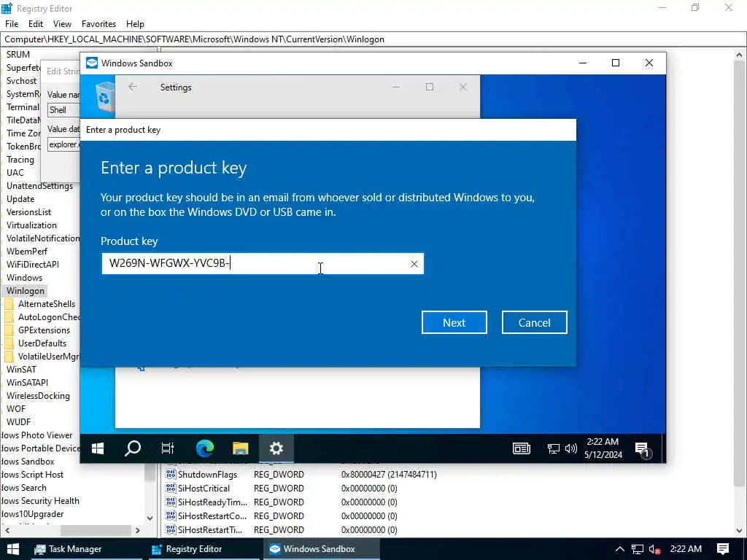The image size is (747, 560).
Task: Open the View menu in Registry Editor
Action: tap(62, 24)
